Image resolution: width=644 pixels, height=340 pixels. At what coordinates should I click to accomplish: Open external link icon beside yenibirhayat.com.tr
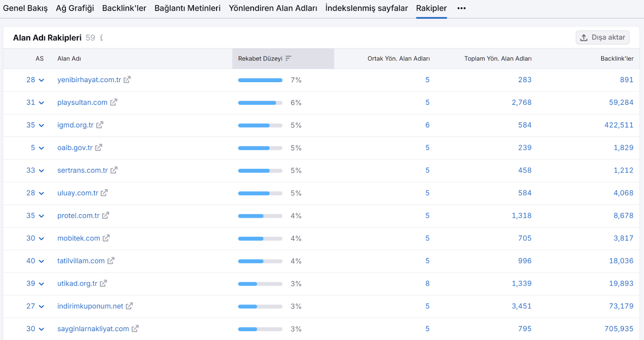pos(127,80)
